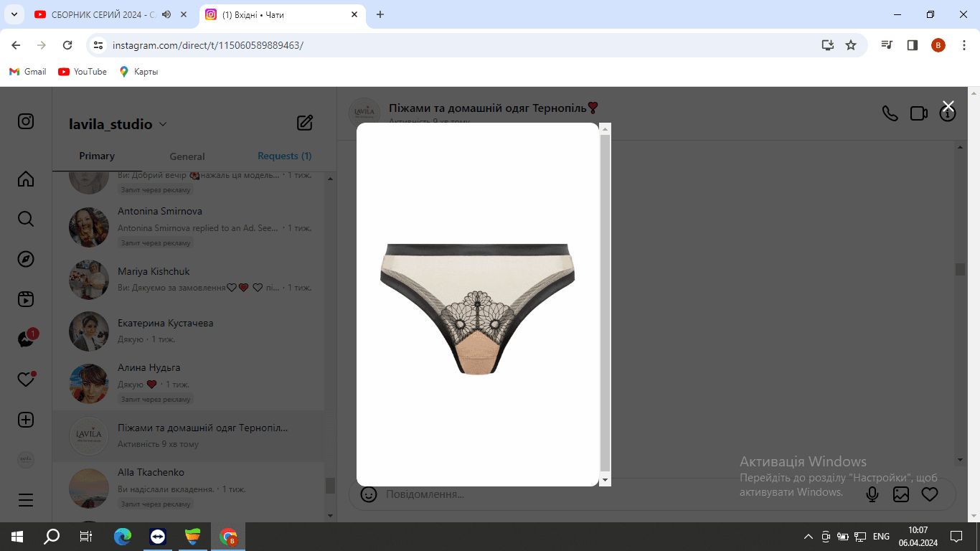Open the hamburger More menu
The width and height of the screenshot is (980, 551).
(26, 500)
